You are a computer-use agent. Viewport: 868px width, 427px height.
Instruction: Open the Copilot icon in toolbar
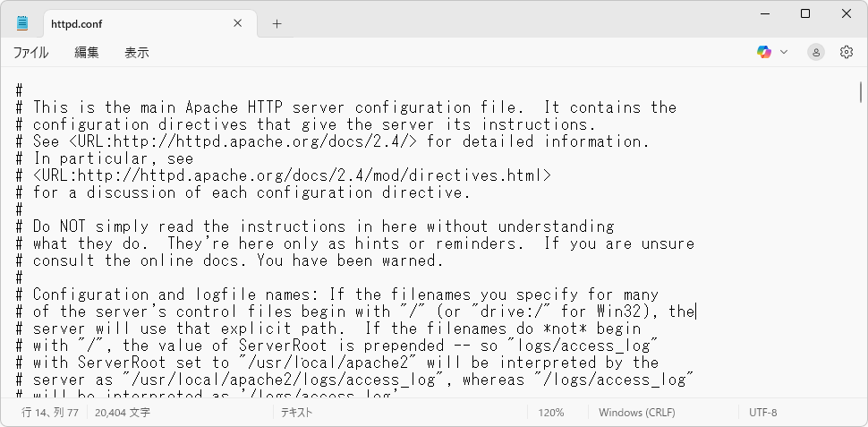point(763,52)
